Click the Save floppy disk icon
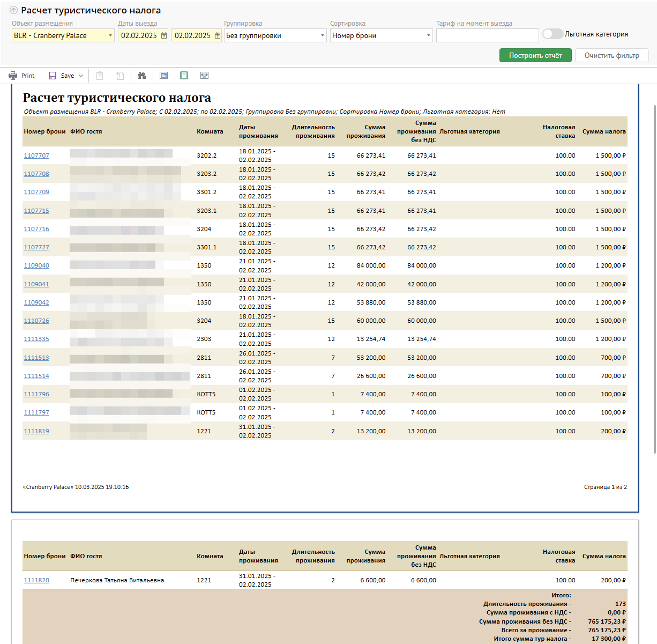 [53, 76]
